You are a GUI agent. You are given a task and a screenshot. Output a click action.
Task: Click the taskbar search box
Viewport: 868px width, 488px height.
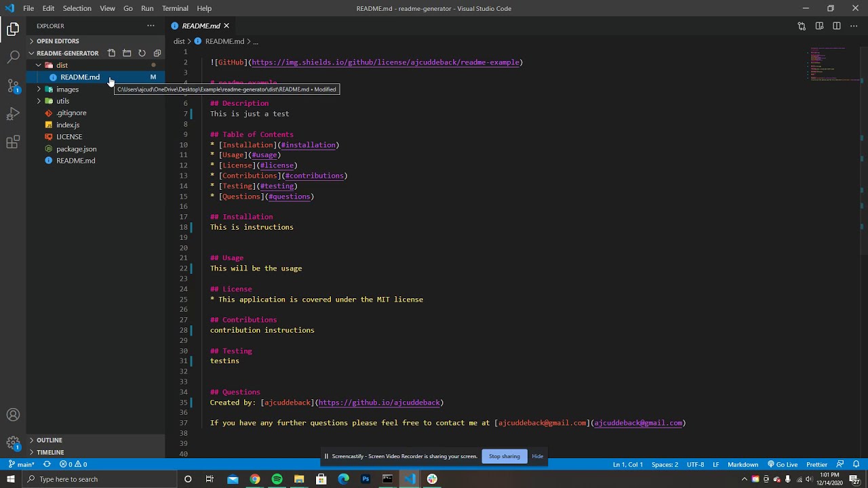pyautogui.click(x=100, y=479)
